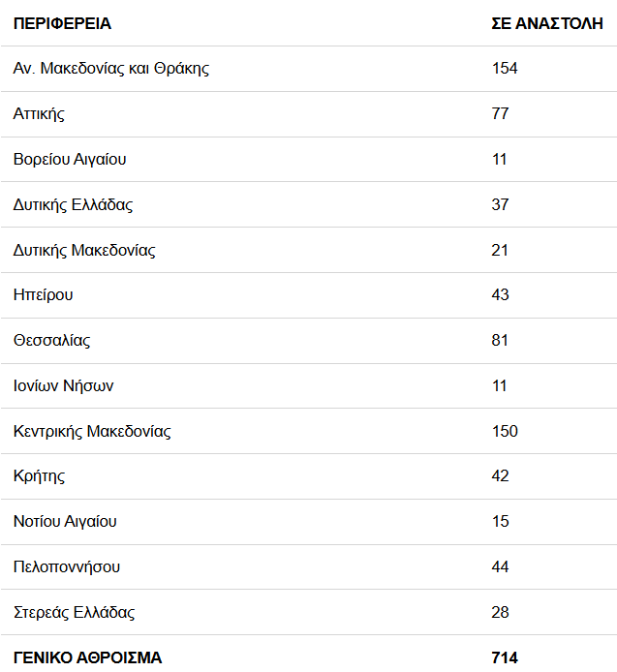The image size is (617, 672).
Task: Select the Νοτίου Αιγαίου region cell
Action: click(x=65, y=522)
